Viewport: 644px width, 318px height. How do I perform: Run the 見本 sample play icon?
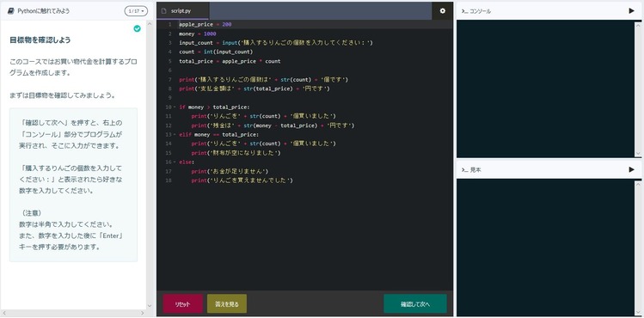pos(631,169)
